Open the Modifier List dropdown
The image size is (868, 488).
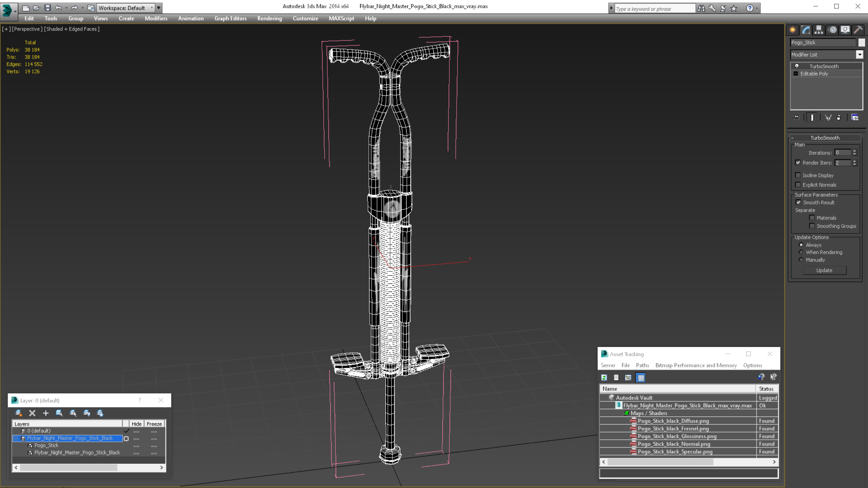860,55
